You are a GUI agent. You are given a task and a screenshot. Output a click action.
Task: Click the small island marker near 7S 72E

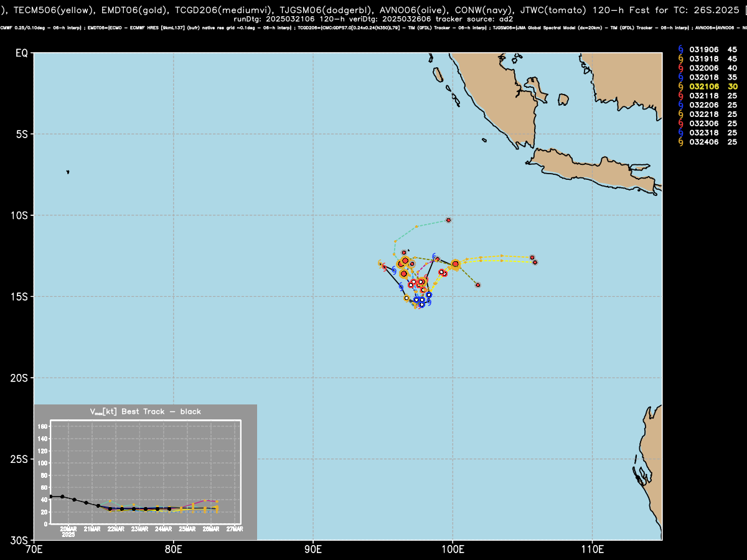tap(68, 172)
